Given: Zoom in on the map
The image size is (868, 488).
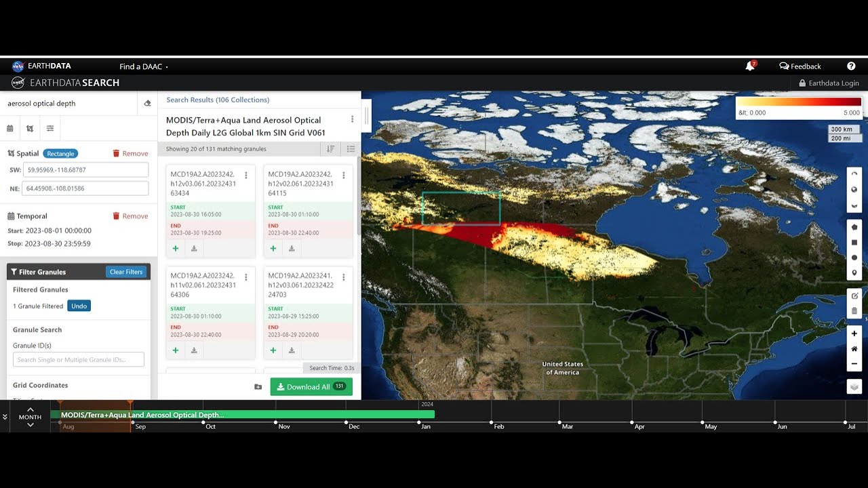Looking at the screenshot, I should 854,333.
